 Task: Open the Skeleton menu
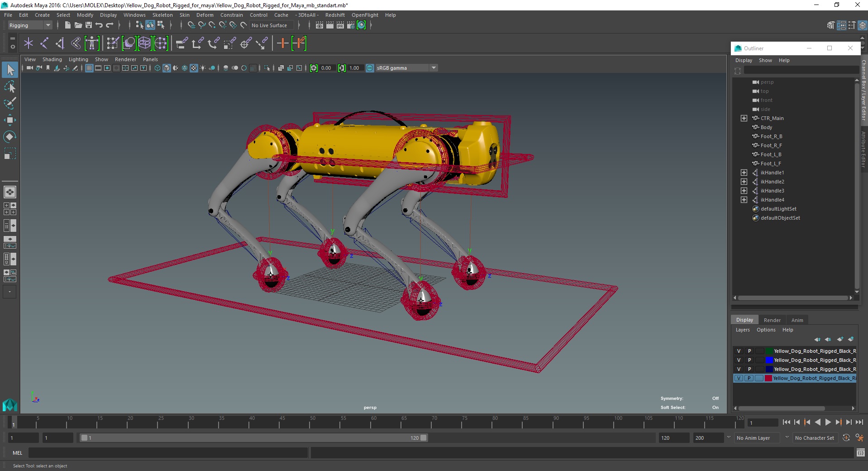point(162,15)
